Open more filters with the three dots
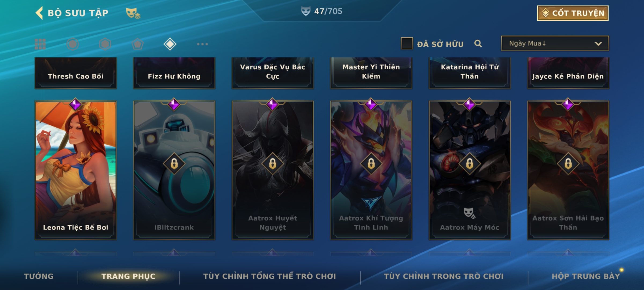The image size is (644, 290). [x=202, y=44]
